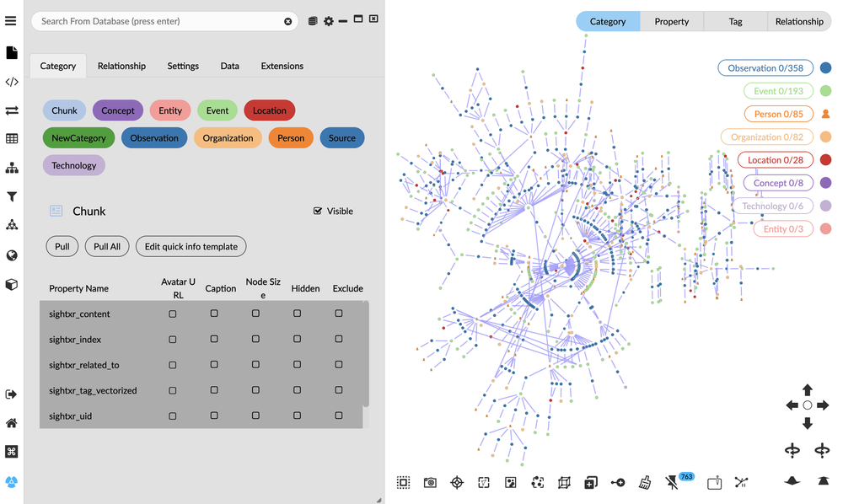Click the paint brush icon in bottom toolbar
Screen dimensions: 843x504
click(644, 482)
